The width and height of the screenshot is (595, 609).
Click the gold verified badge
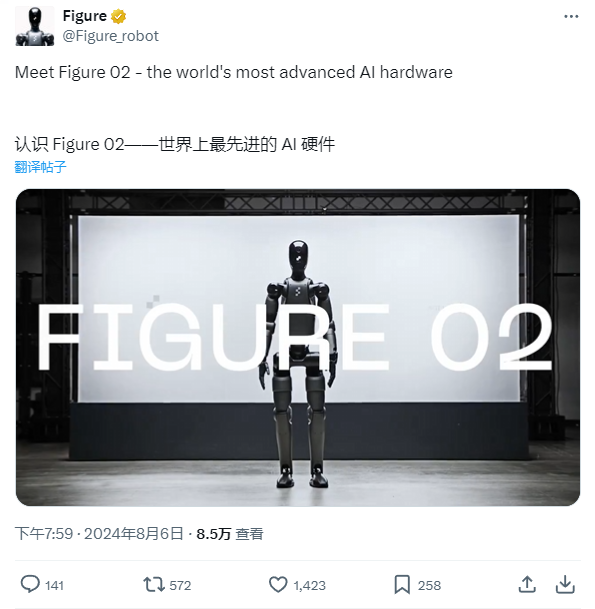(x=118, y=17)
